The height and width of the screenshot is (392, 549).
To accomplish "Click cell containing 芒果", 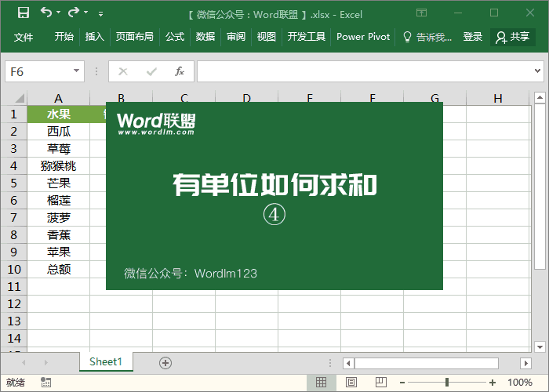I will tap(59, 183).
